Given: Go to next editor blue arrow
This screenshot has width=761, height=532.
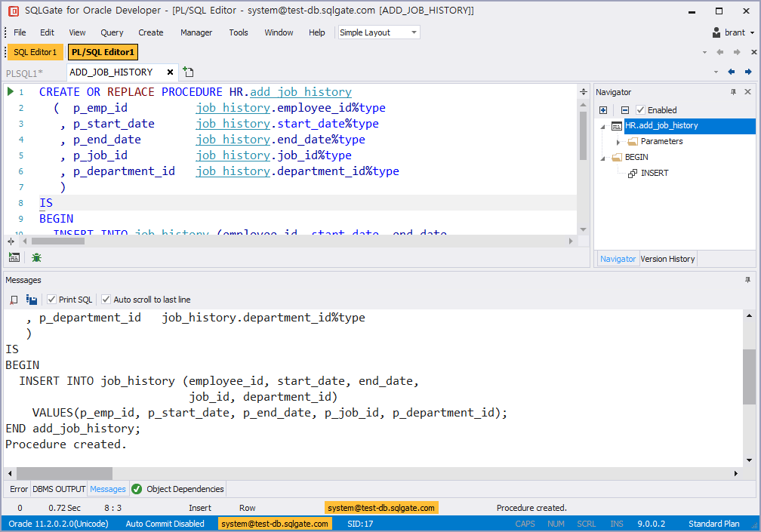Looking at the screenshot, I should (x=748, y=72).
